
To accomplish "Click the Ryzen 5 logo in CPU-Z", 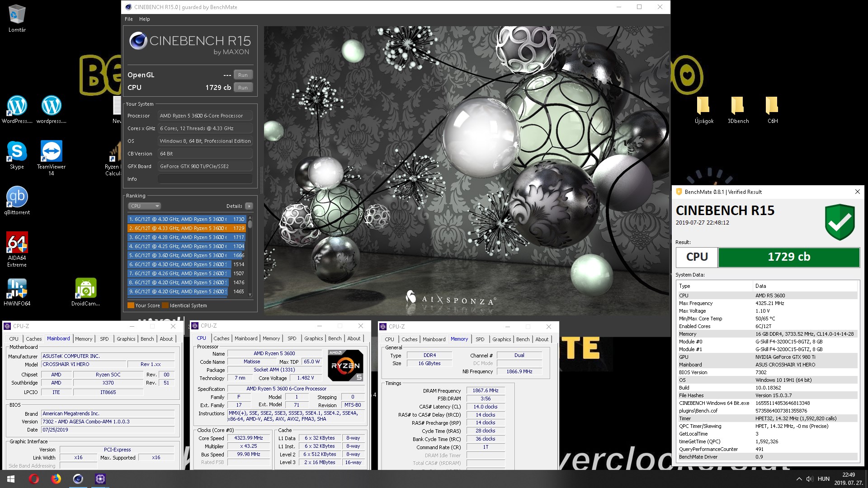I will pyautogui.click(x=345, y=365).
